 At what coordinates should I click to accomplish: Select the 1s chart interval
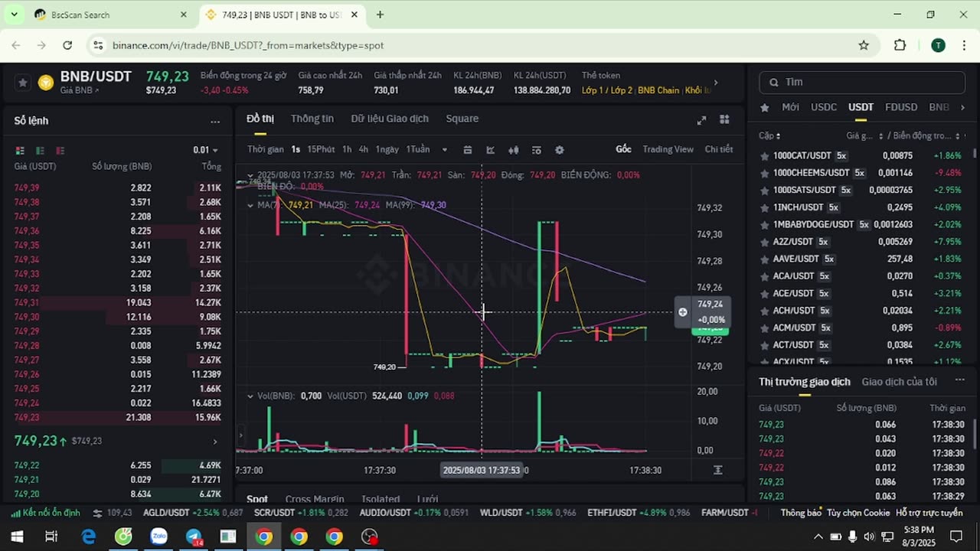click(296, 149)
